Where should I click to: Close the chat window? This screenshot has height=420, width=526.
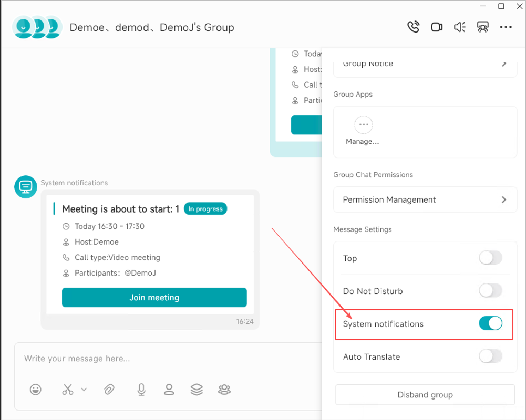pos(519,6)
